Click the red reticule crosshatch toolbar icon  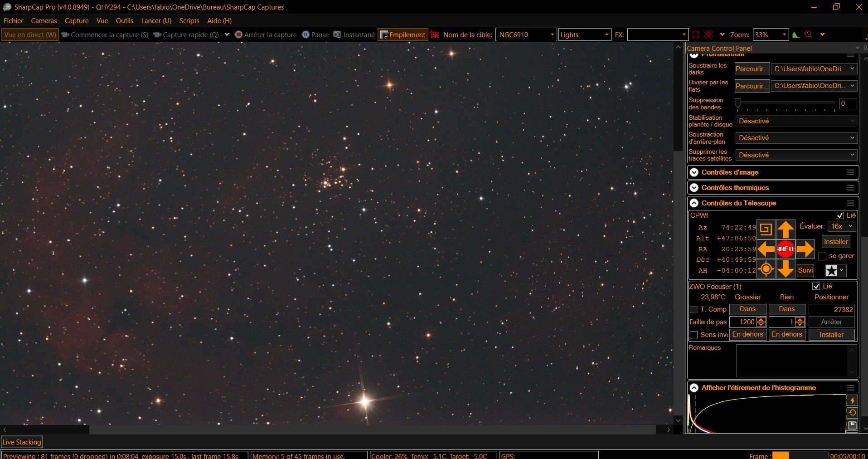click(x=708, y=35)
